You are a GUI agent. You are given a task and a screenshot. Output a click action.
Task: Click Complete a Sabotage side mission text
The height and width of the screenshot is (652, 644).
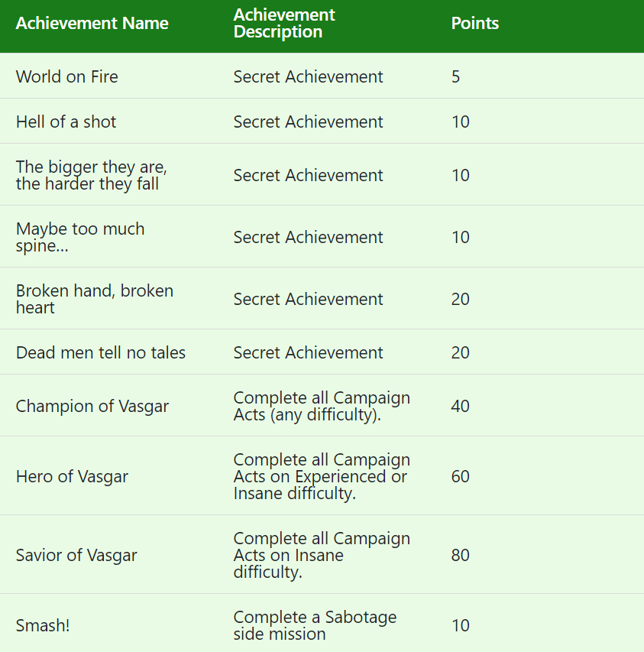click(x=315, y=625)
